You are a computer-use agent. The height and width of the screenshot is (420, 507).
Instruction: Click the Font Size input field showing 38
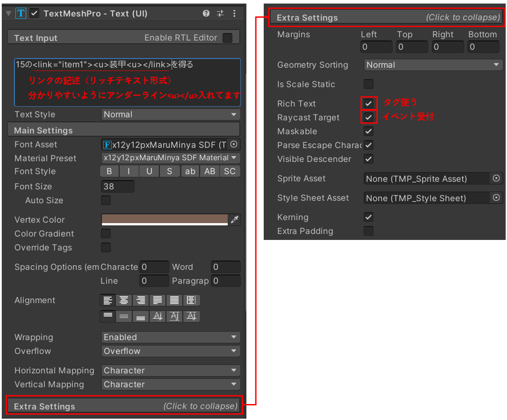pos(118,186)
